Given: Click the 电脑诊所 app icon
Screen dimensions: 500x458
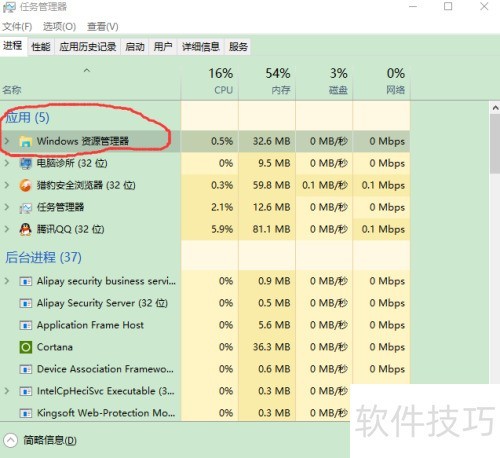Looking at the screenshot, I should pos(26,164).
